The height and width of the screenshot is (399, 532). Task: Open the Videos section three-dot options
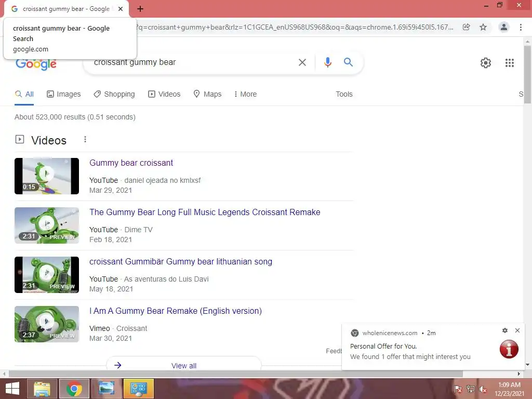85,139
